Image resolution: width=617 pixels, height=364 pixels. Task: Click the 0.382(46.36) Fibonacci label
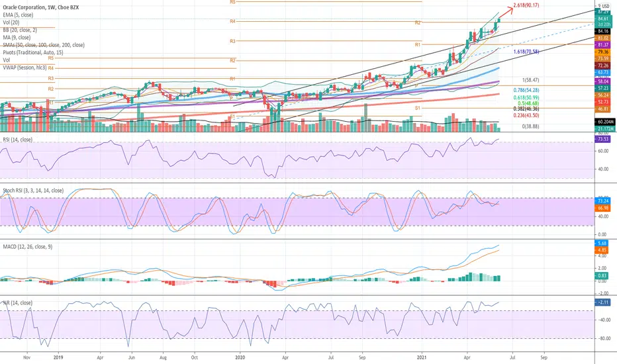point(526,109)
